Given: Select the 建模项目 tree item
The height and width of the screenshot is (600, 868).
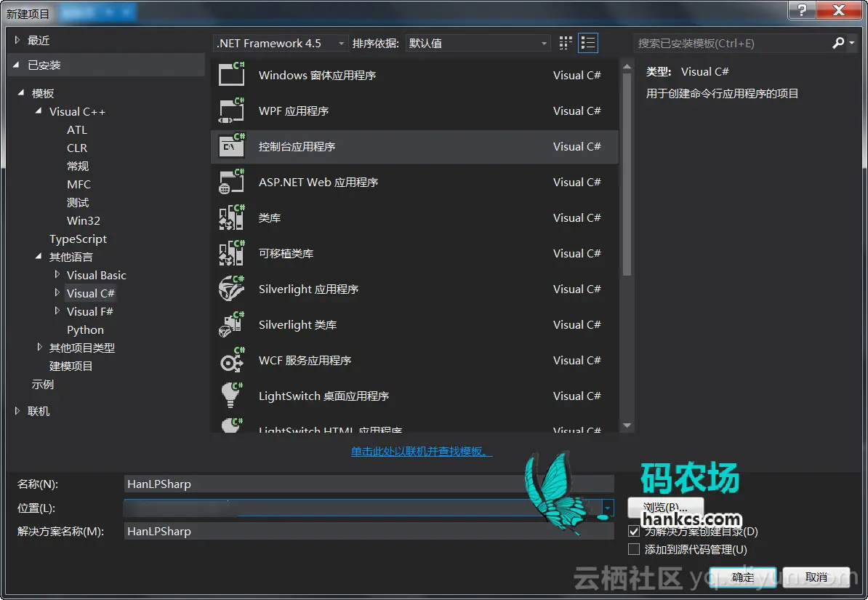Looking at the screenshot, I should click(x=71, y=366).
